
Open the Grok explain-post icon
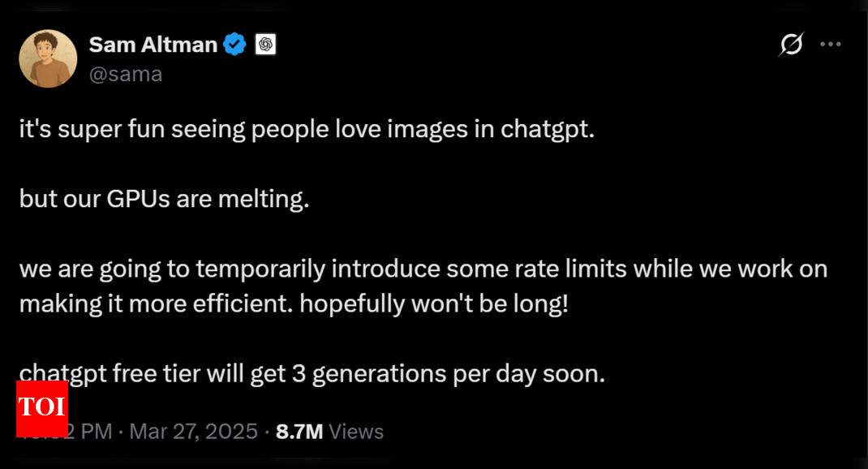coord(791,45)
